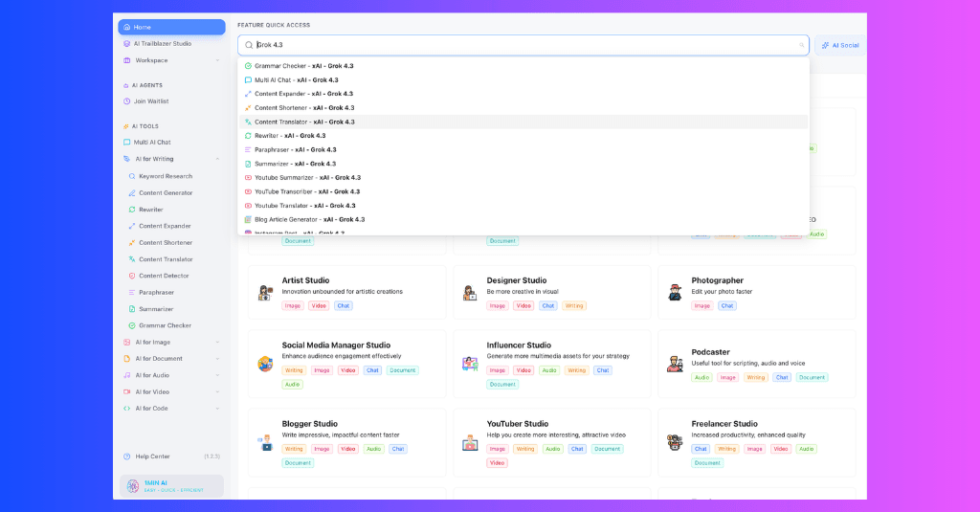This screenshot has width=980, height=512.
Task: Click the Artist Studio avatar icon
Action: pyautogui.click(x=266, y=293)
